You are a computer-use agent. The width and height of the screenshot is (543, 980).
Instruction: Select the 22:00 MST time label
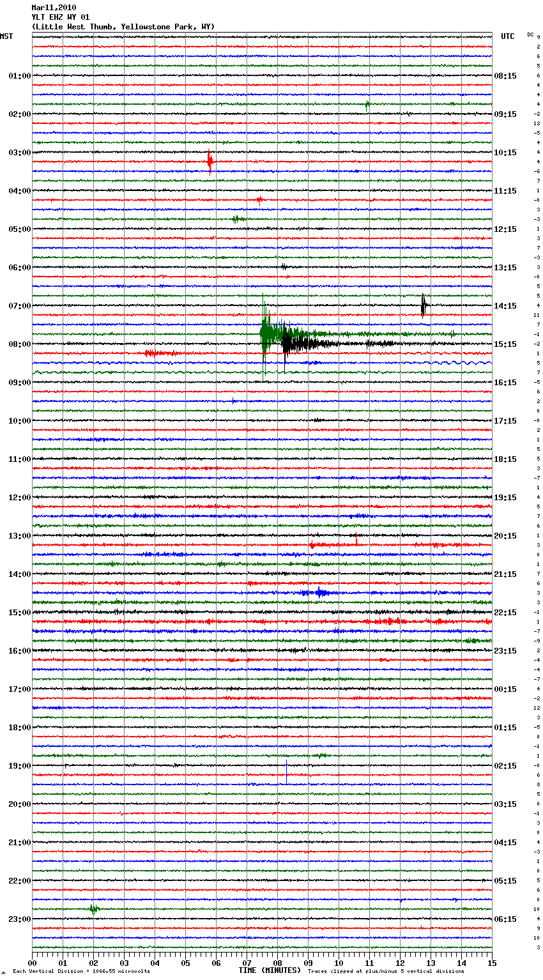20,881
